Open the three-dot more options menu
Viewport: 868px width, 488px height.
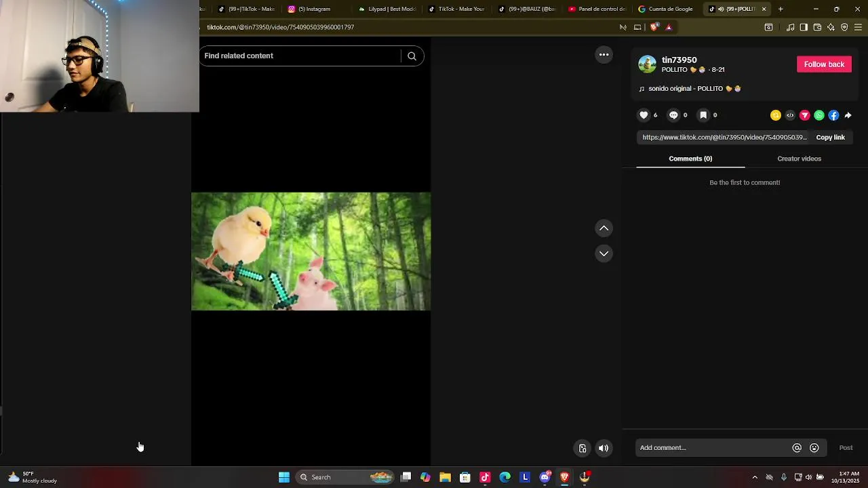pos(604,55)
